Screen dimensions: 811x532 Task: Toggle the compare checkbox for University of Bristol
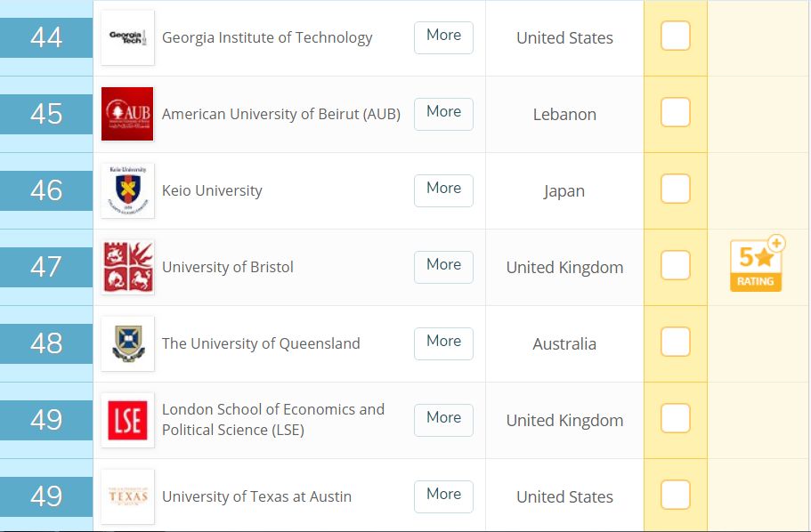point(676,265)
